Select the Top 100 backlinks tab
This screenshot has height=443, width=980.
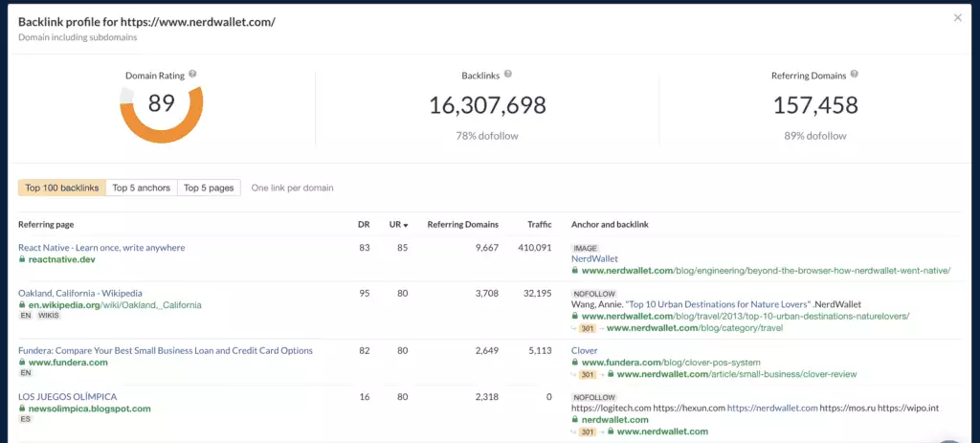pyautogui.click(x=62, y=188)
